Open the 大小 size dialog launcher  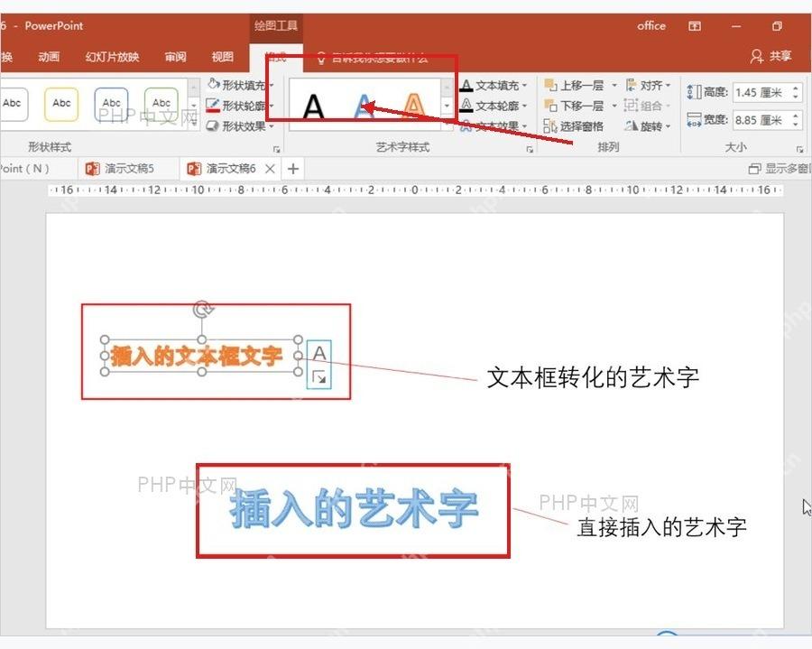pos(800,149)
